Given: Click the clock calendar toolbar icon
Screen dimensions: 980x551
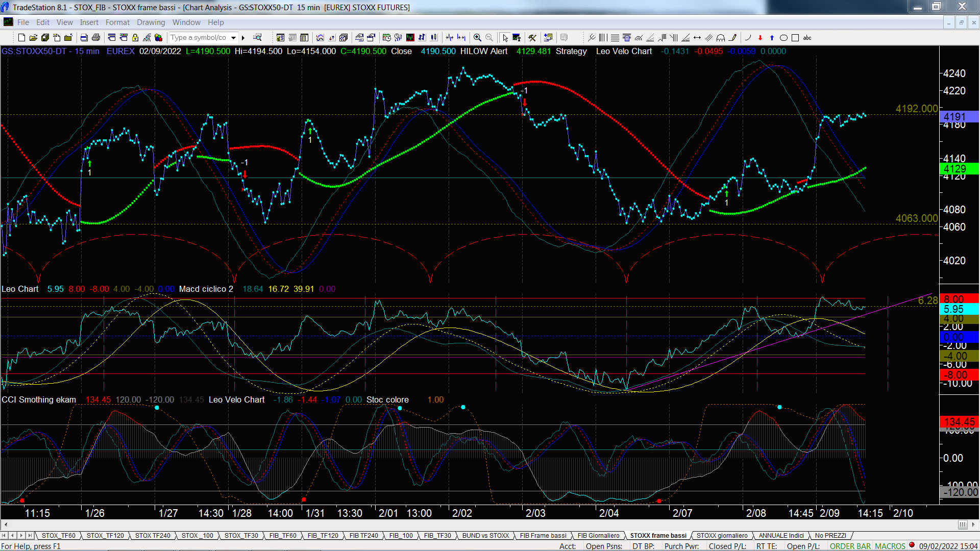Looking at the screenshot, I should (387, 38).
